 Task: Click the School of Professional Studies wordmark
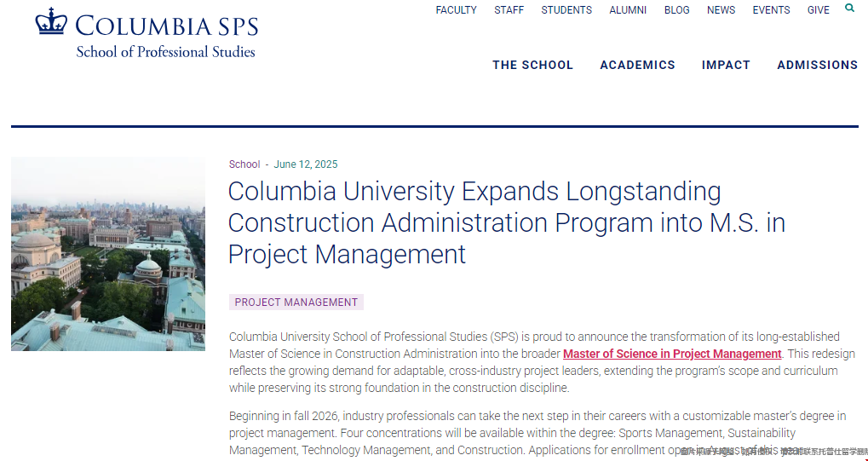tap(165, 52)
